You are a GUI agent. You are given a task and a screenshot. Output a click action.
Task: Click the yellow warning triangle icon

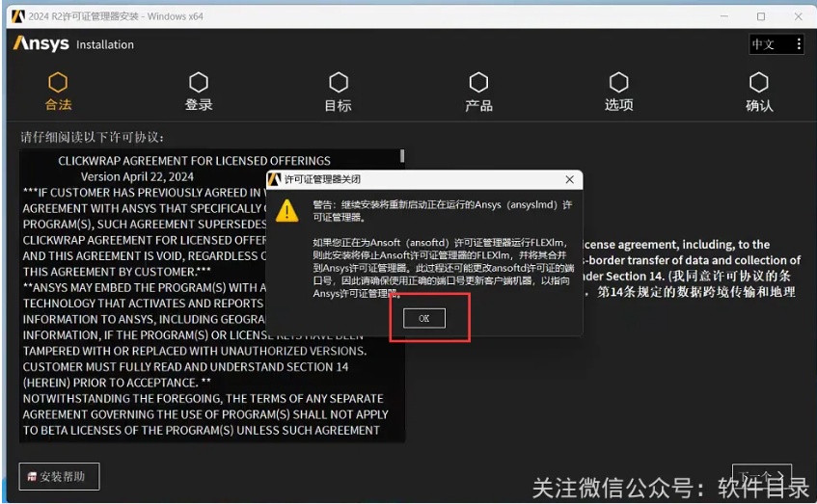coord(287,211)
